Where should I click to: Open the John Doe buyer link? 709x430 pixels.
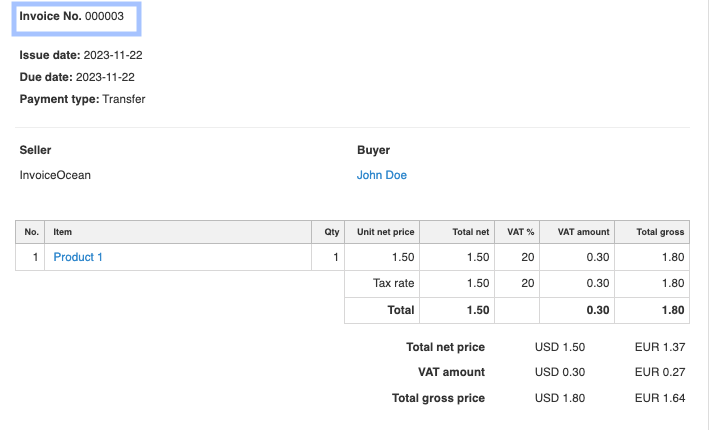tap(382, 175)
